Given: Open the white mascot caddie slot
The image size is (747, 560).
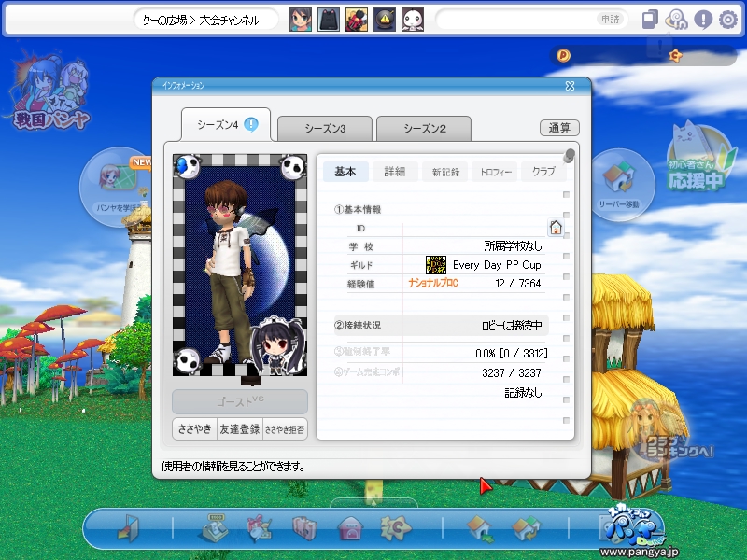Looking at the screenshot, I should coord(413,20).
